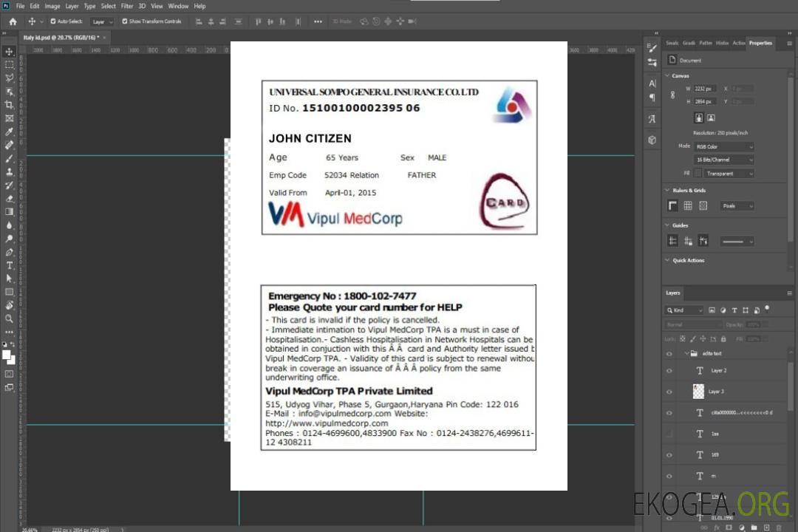This screenshot has height=532, width=798.
Task: Open the 16 Bits/Channel dropdown
Action: [723, 160]
